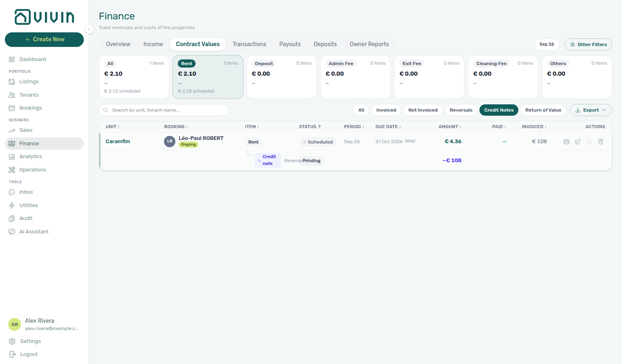Open Listings via its building icon
Image resolution: width=622 pixels, height=364 pixels.
pos(12,82)
